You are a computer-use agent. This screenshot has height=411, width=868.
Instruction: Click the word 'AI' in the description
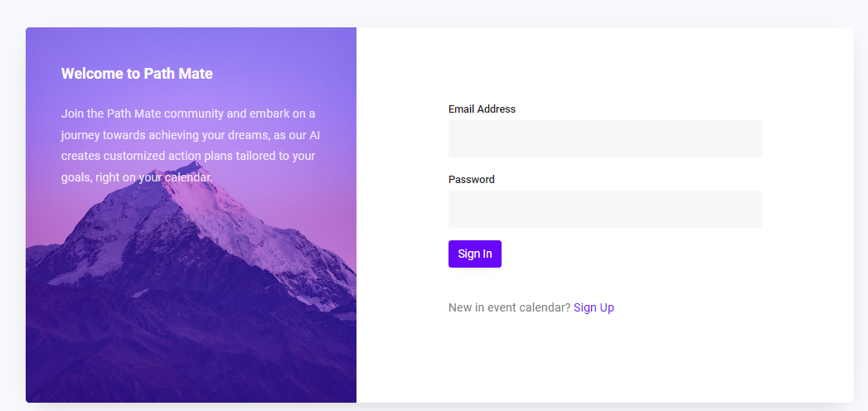pos(314,135)
